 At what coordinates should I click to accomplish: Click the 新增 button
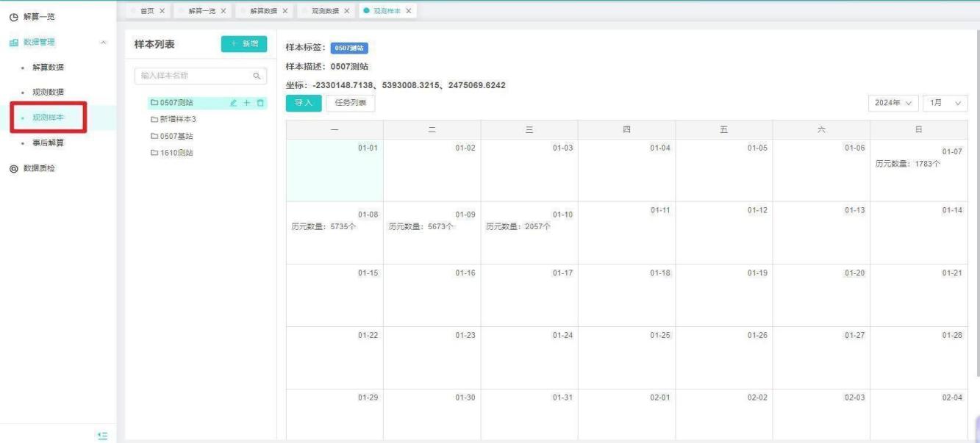pyautogui.click(x=244, y=44)
